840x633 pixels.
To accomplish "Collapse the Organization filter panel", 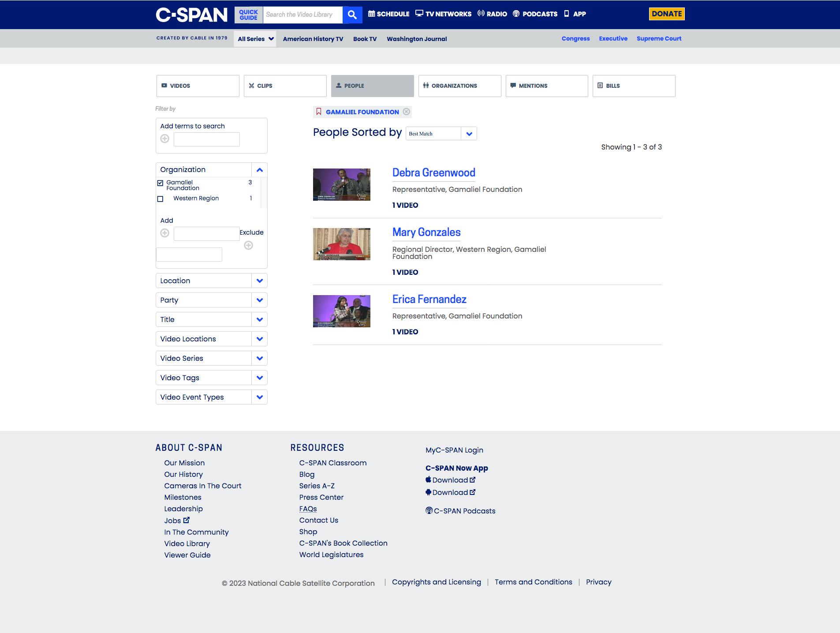I will click(259, 170).
